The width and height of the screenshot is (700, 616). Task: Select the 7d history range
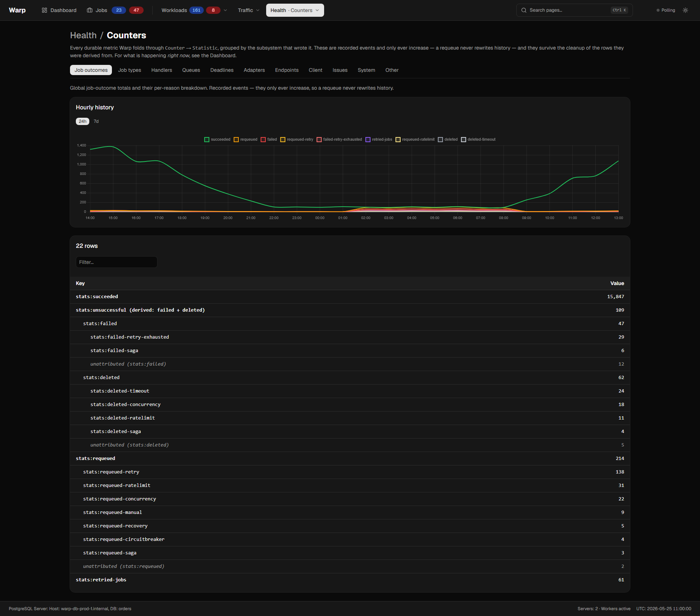[96, 121]
